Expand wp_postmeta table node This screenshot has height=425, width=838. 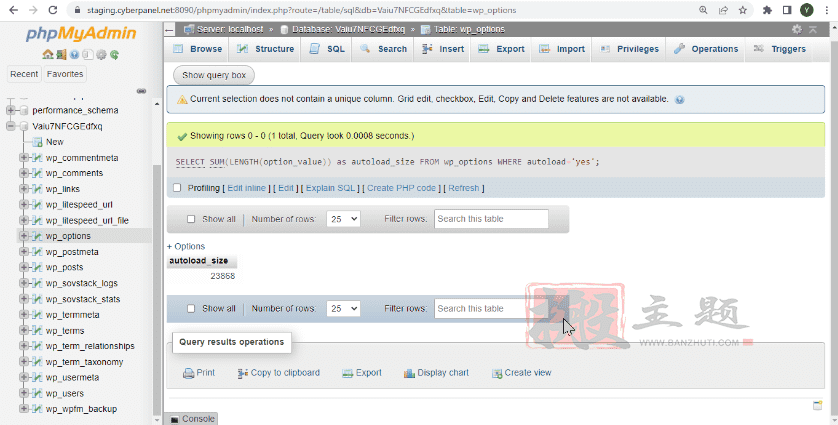click(x=23, y=252)
